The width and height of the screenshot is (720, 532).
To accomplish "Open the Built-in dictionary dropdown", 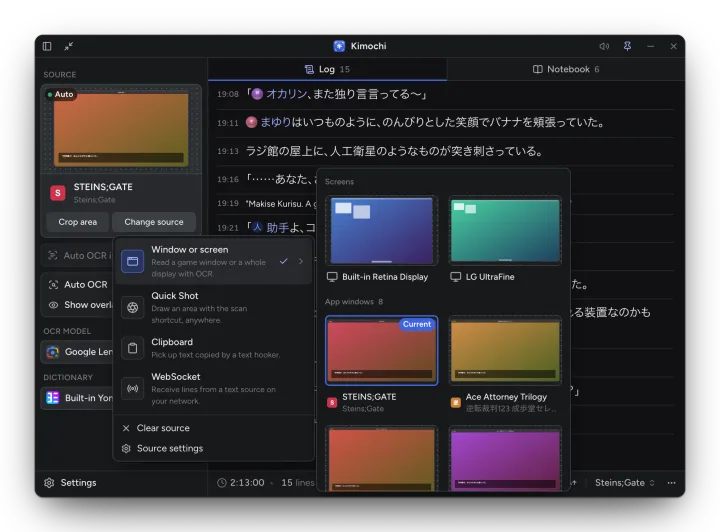I will pos(77,398).
